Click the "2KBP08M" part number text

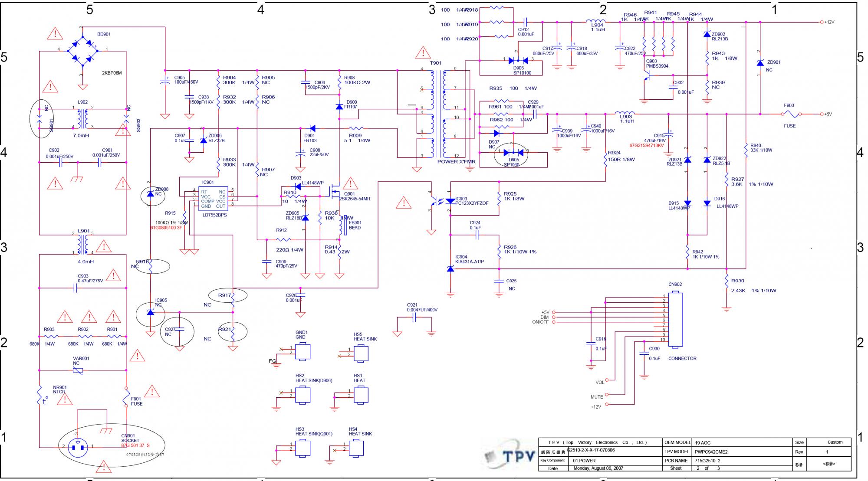click(112, 73)
